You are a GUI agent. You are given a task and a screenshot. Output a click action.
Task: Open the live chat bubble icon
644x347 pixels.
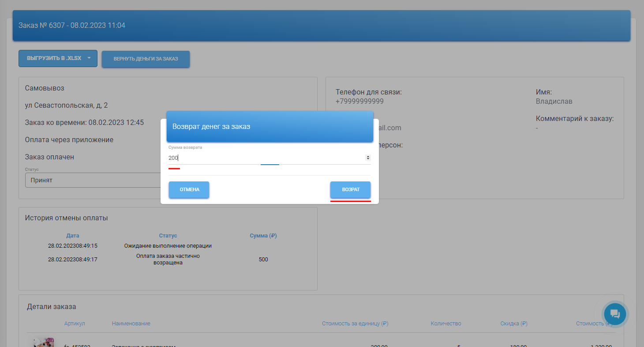tap(615, 314)
